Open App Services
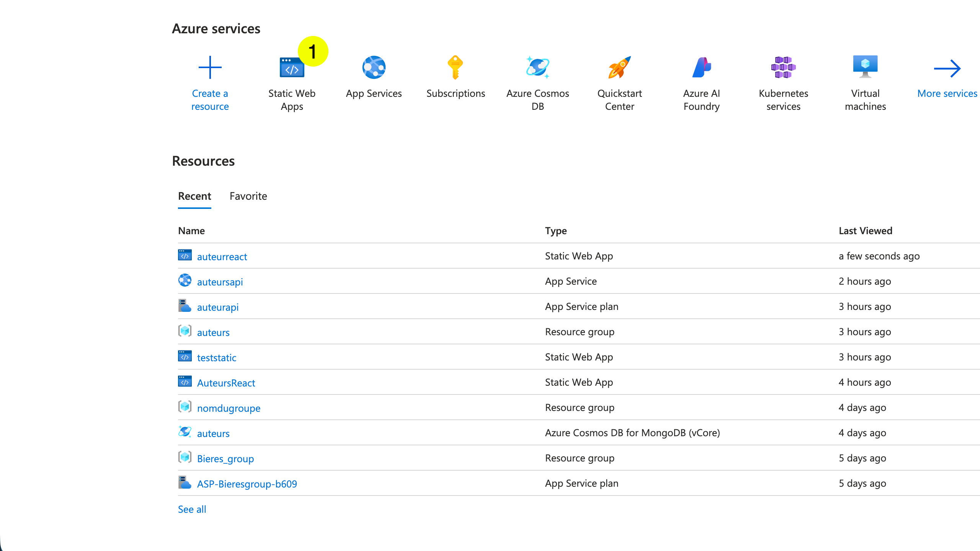This screenshot has width=980, height=551. click(x=374, y=77)
